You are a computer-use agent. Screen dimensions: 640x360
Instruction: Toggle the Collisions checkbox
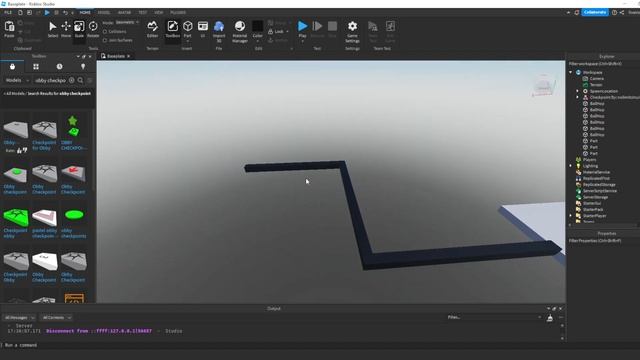pyautogui.click(x=105, y=31)
